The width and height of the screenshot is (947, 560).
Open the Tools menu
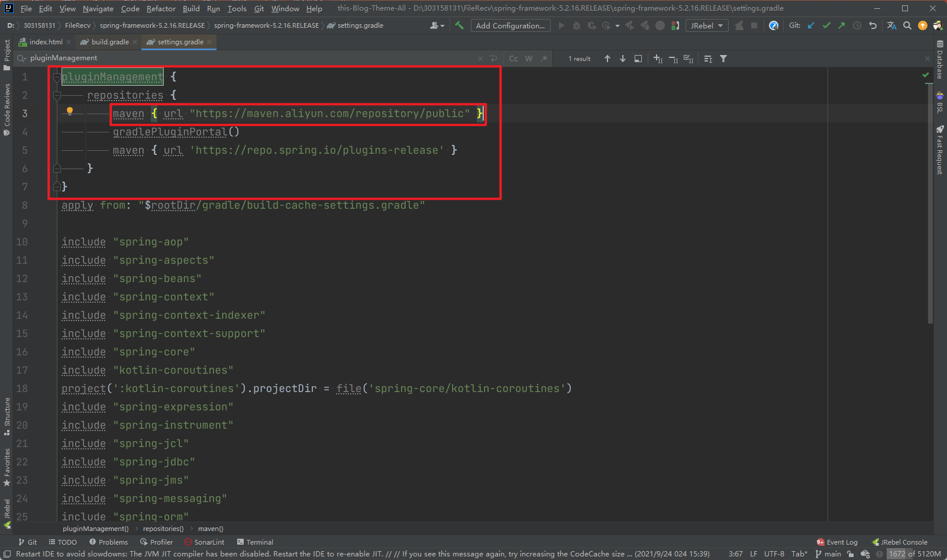pos(237,8)
